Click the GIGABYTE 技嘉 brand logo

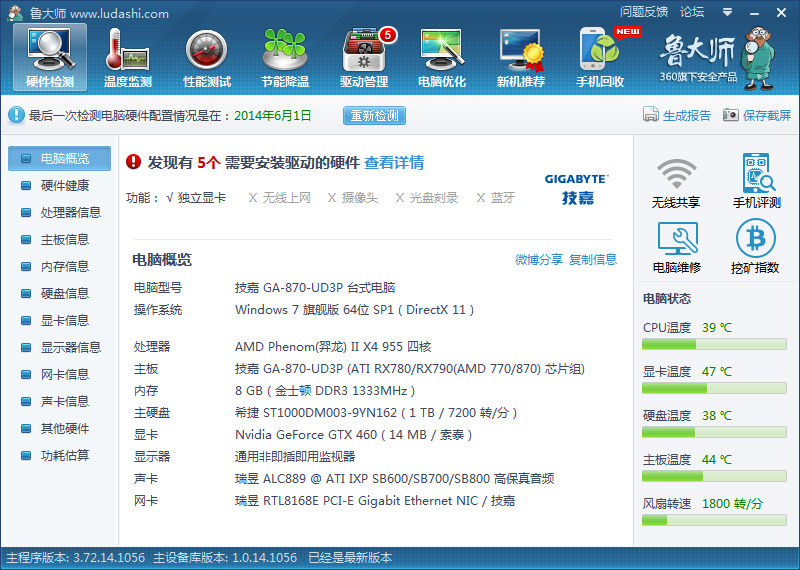click(x=577, y=189)
